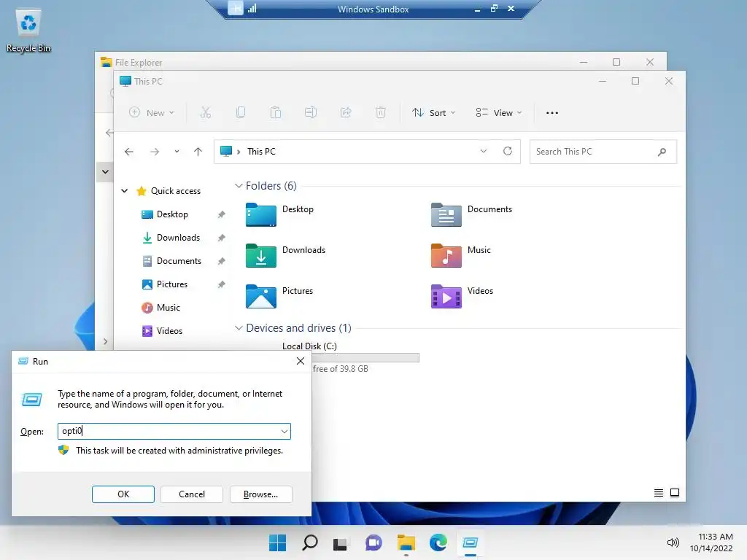Open the Desktop folder icon in Folders
747x560 pixels.
tap(260, 214)
